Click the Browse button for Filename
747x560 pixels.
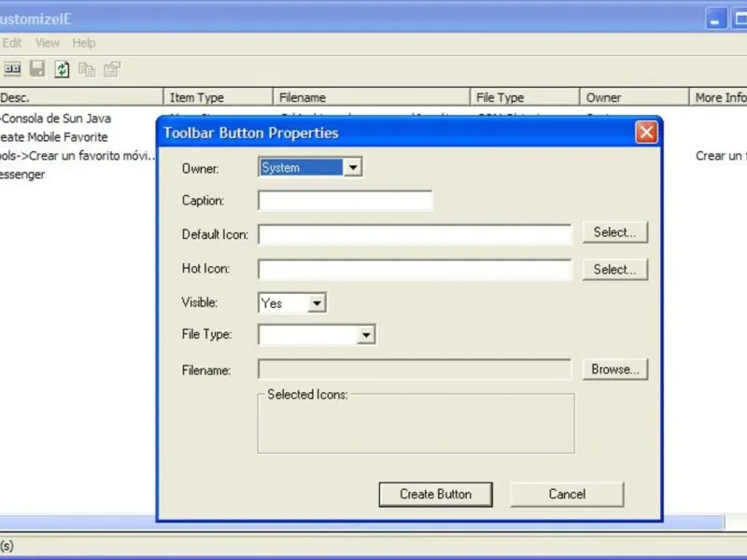(x=614, y=370)
